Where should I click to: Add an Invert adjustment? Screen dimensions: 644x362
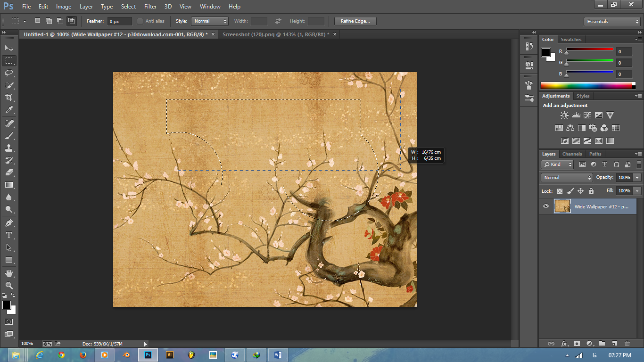[564, 140]
